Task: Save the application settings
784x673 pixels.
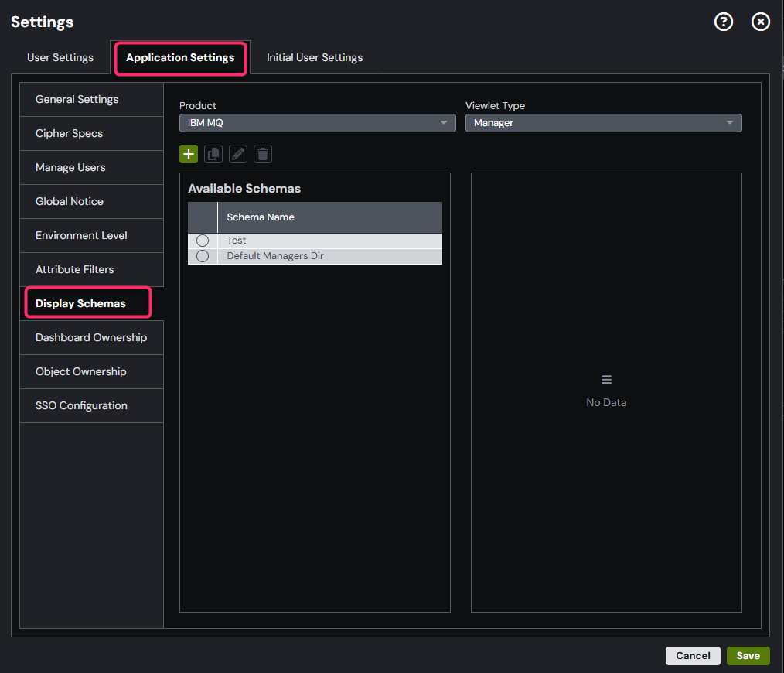Action: (748, 655)
